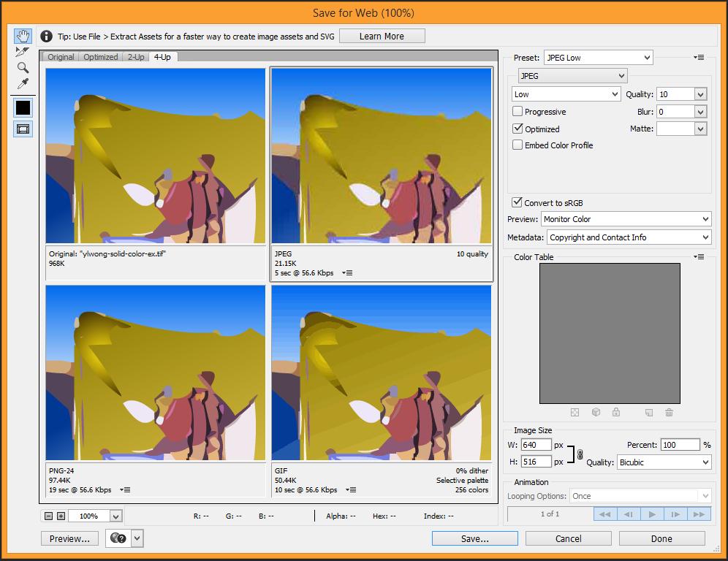Click the GIF pane download speed menu icon
The height and width of the screenshot is (561, 728).
[x=351, y=489]
